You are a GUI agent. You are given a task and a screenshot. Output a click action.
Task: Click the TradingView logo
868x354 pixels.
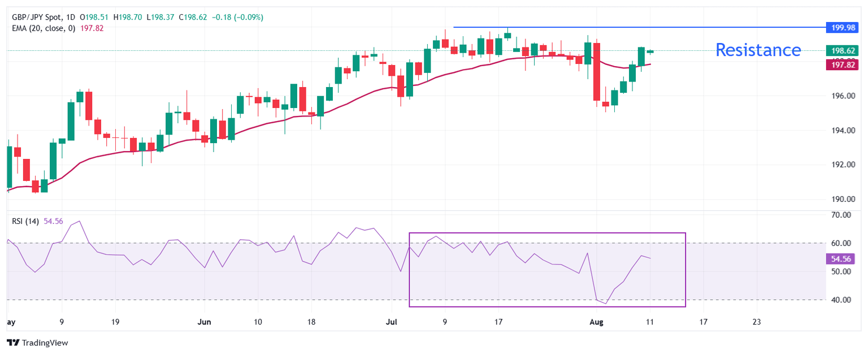click(x=37, y=343)
